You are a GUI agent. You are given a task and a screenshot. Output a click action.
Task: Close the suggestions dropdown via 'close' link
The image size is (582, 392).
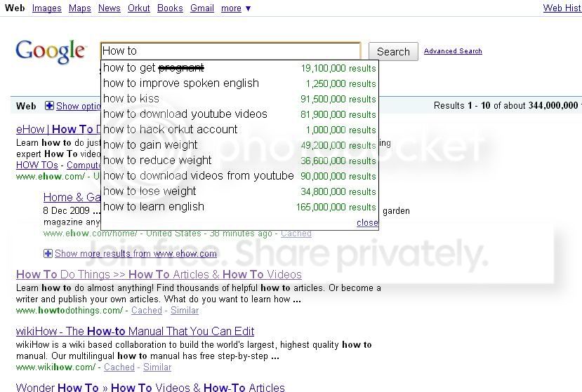coord(367,222)
